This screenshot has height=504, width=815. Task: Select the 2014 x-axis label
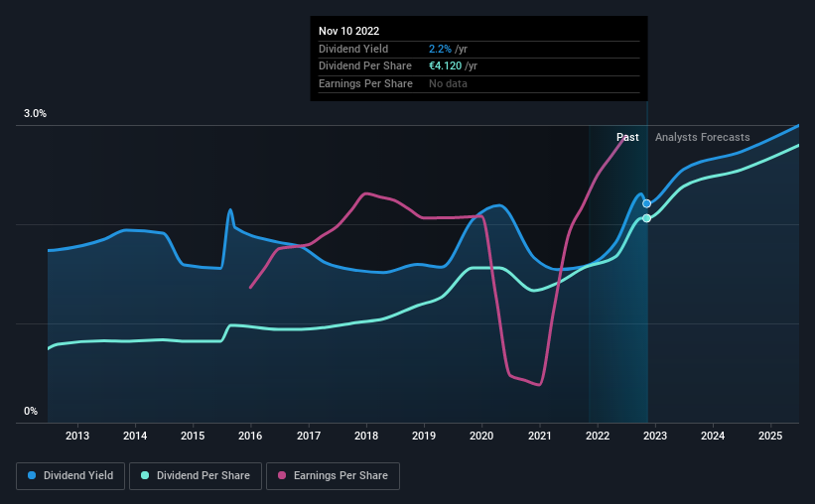(135, 436)
